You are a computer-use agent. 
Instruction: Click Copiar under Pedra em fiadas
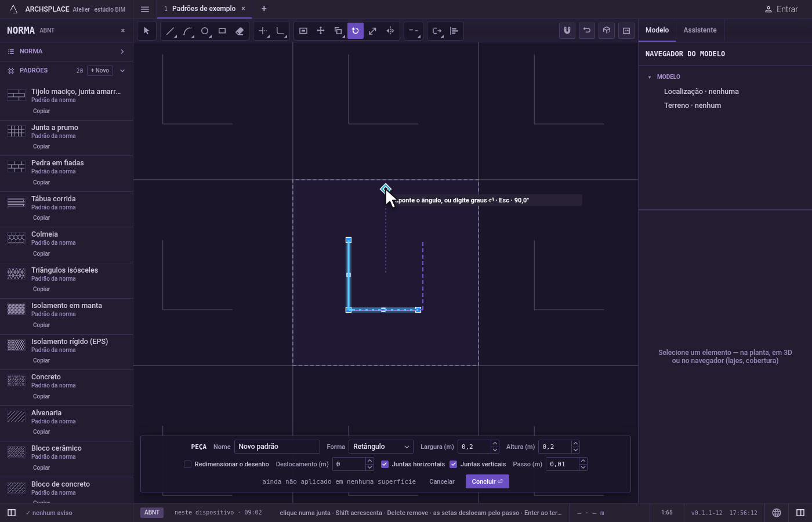coord(41,182)
